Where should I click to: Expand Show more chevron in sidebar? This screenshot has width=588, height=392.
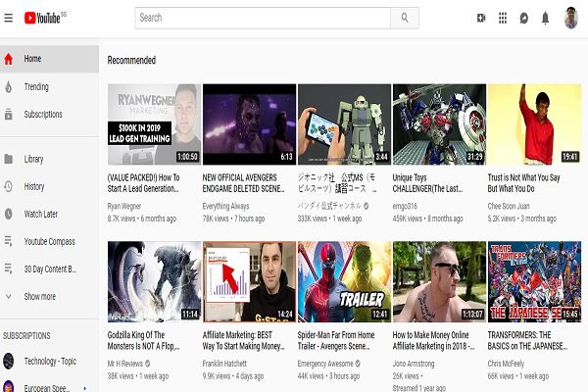click(8, 296)
